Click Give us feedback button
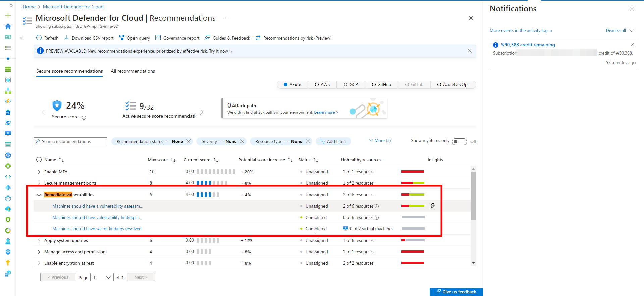Viewport: 644px width, 296px height. pos(456,292)
